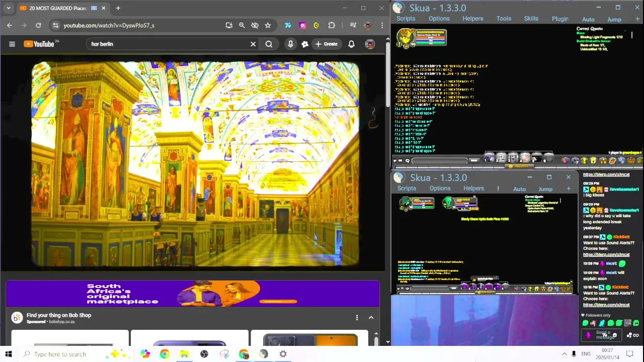The image size is (644, 362).
Task: Open Settings gear in the taskbar
Action: point(283,354)
